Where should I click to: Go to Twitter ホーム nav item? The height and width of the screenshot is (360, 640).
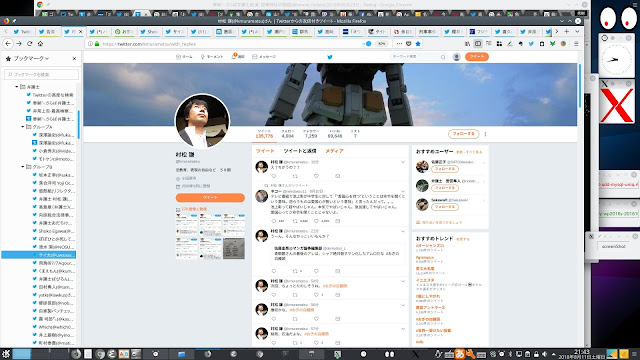point(184,57)
